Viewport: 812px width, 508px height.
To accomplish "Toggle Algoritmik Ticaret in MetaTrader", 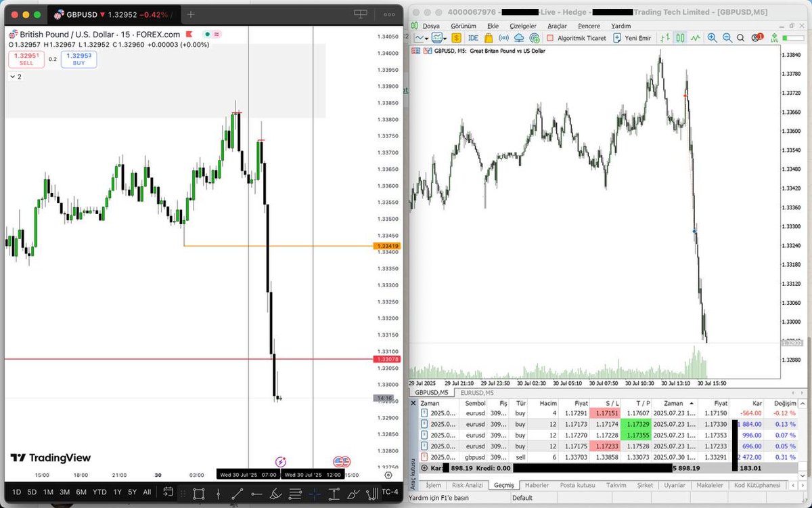I will click(577, 38).
